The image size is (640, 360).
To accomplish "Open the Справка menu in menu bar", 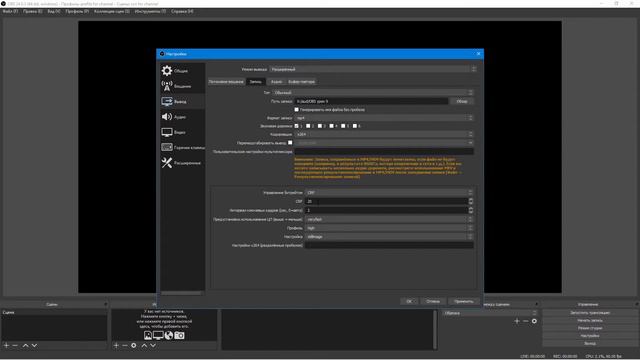I will click(182, 11).
